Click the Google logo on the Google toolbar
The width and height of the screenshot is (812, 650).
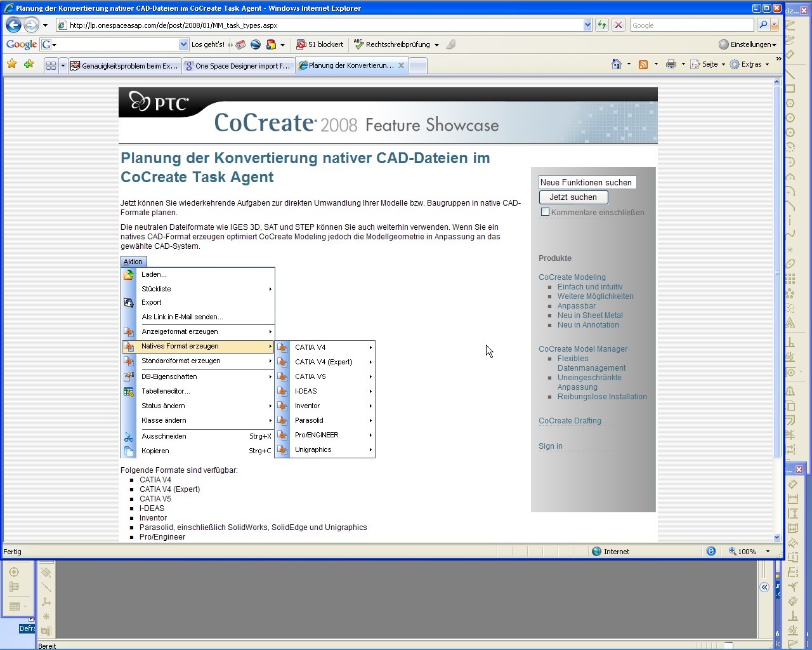tap(21, 44)
